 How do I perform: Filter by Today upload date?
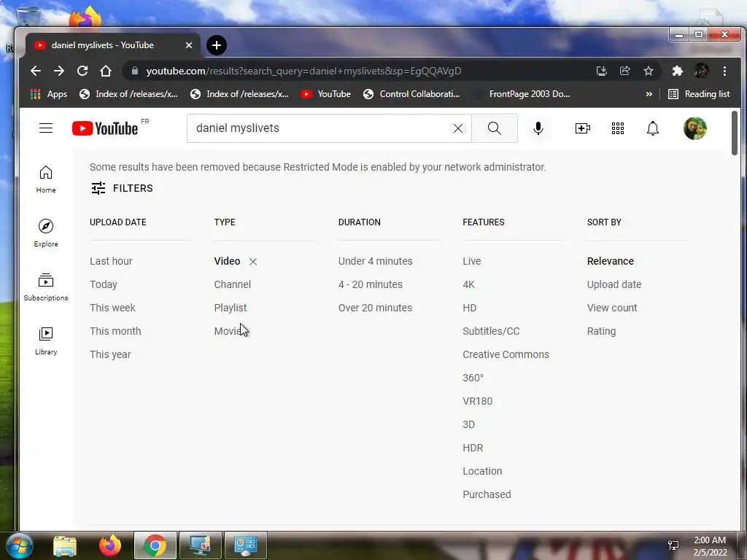pyautogui.click(x=104, y=284)
